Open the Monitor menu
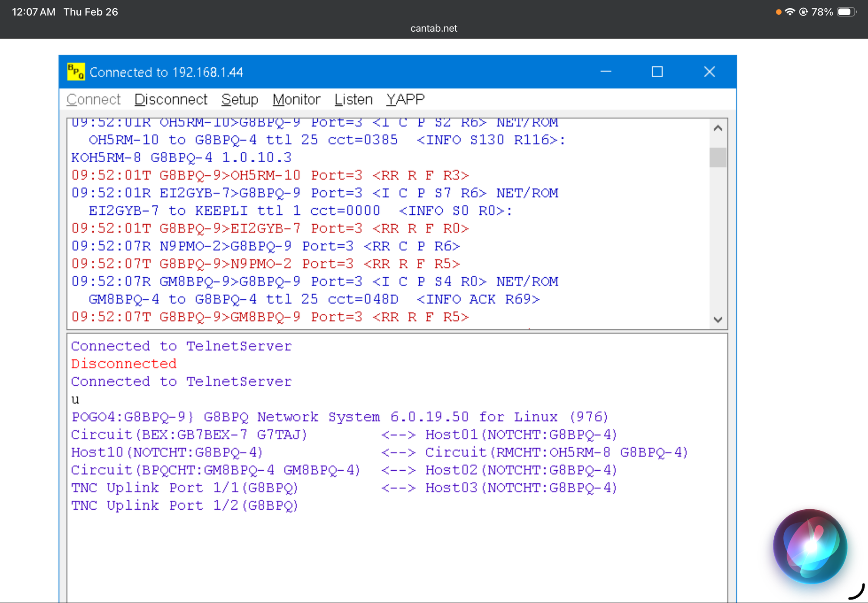This screenshot has height=603, width=868. 296,99
